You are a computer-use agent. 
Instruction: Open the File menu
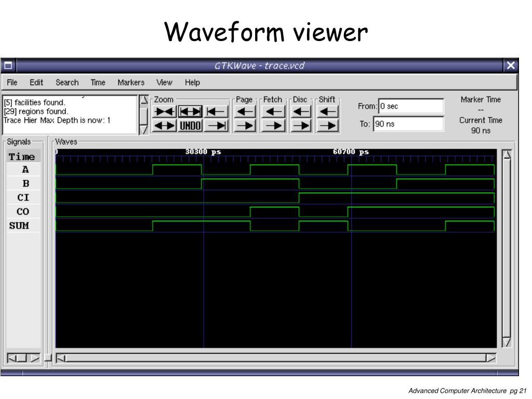[x=12, y=83]
